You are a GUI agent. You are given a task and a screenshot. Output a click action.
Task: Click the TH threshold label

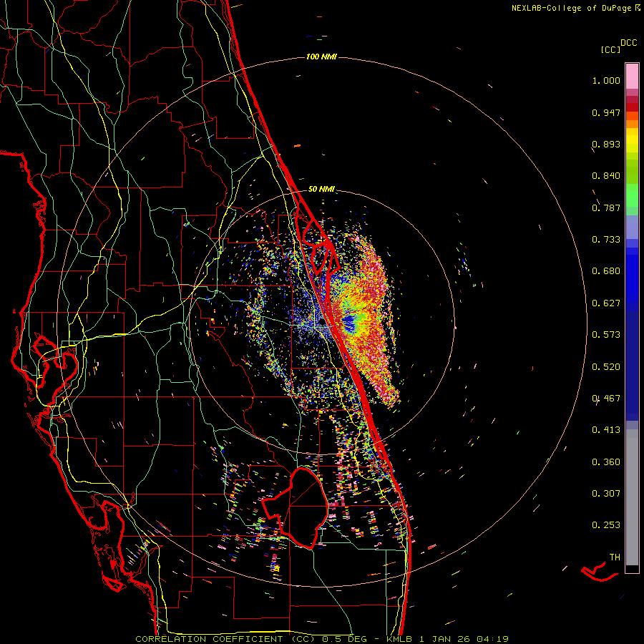[615, 557]
